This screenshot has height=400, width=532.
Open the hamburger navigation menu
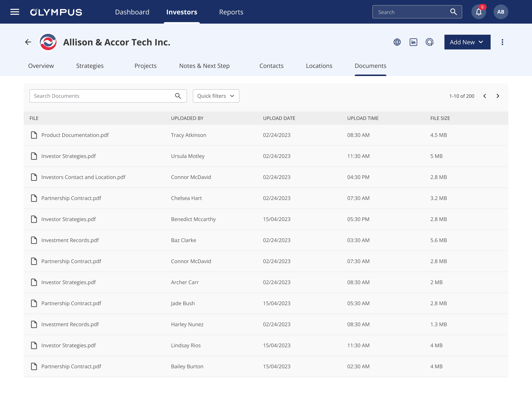[x=15, y=12]
